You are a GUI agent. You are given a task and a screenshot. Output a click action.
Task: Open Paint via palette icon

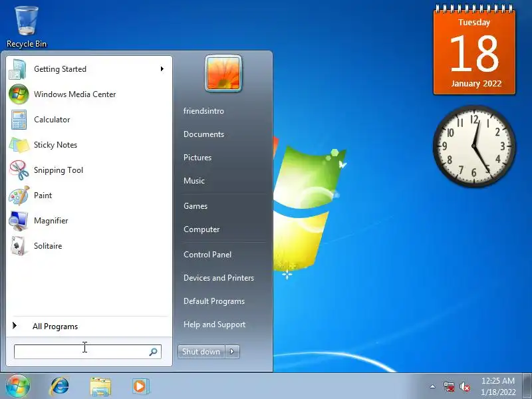click(x=19, y=196)
